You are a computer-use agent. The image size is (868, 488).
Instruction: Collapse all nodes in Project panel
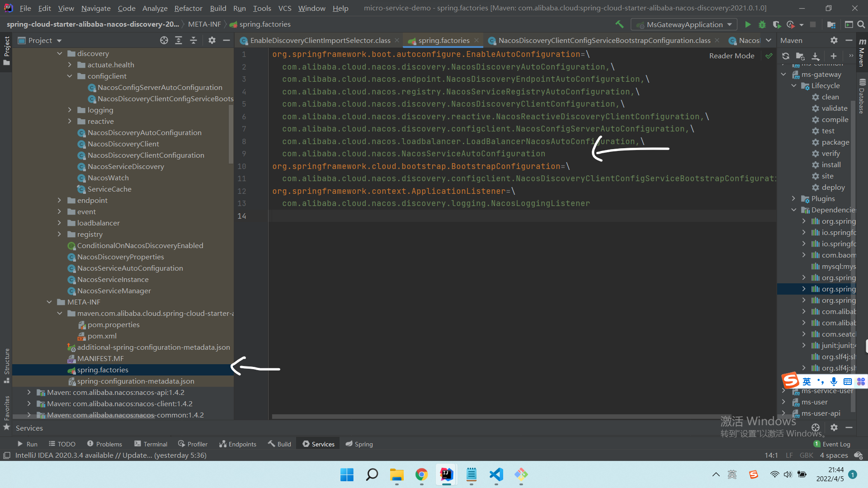pos(193,40)
